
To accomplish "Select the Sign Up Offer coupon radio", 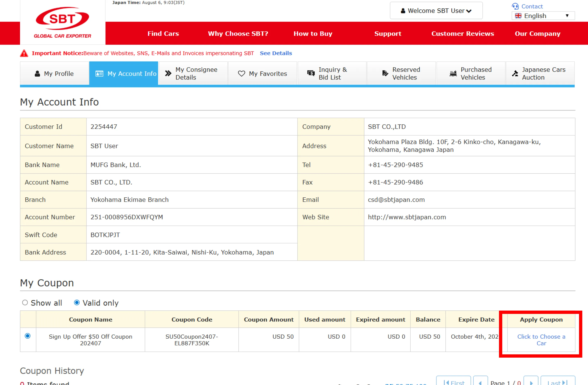I will tap(28, 336).
